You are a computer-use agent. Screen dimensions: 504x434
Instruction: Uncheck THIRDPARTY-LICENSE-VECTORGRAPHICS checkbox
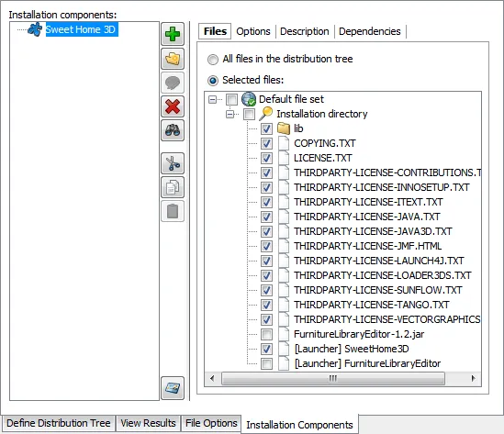coord(266,319)
